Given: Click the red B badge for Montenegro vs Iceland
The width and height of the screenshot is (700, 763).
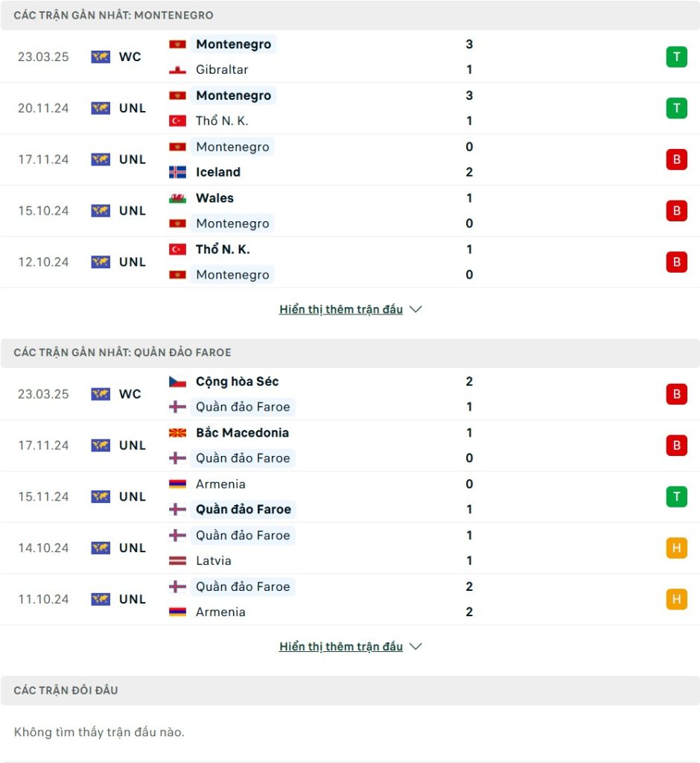Looking at the screenshot, I should [676, 159].
